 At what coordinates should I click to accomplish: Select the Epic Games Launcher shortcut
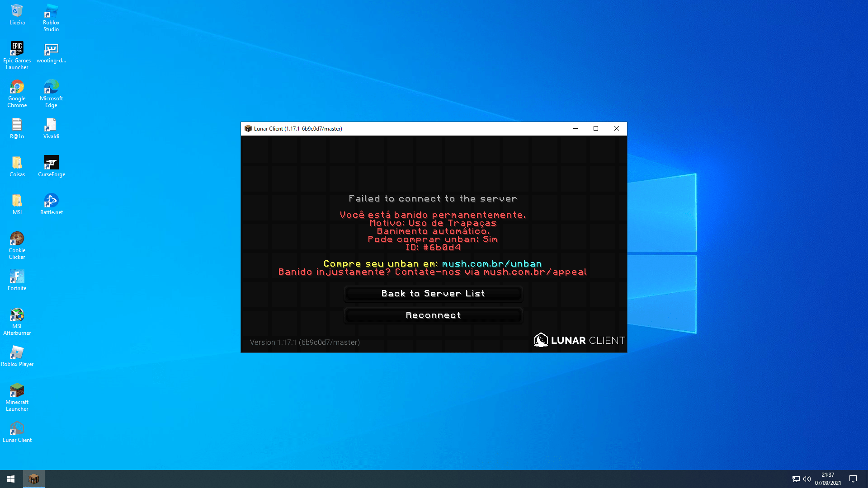17,56
